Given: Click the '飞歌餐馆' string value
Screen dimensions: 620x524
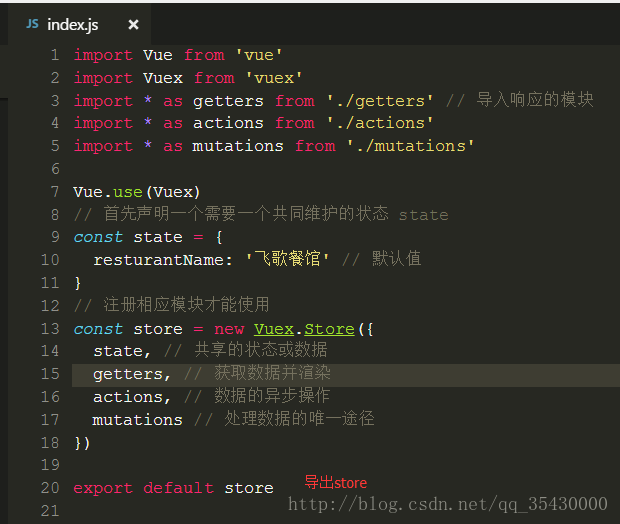Looking at the screenshot, I should 288,260.
